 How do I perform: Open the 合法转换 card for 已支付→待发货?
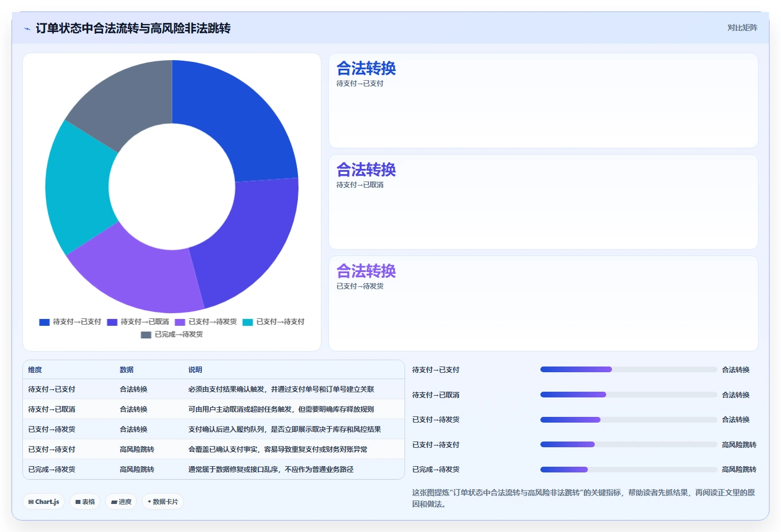coord(543,304)
